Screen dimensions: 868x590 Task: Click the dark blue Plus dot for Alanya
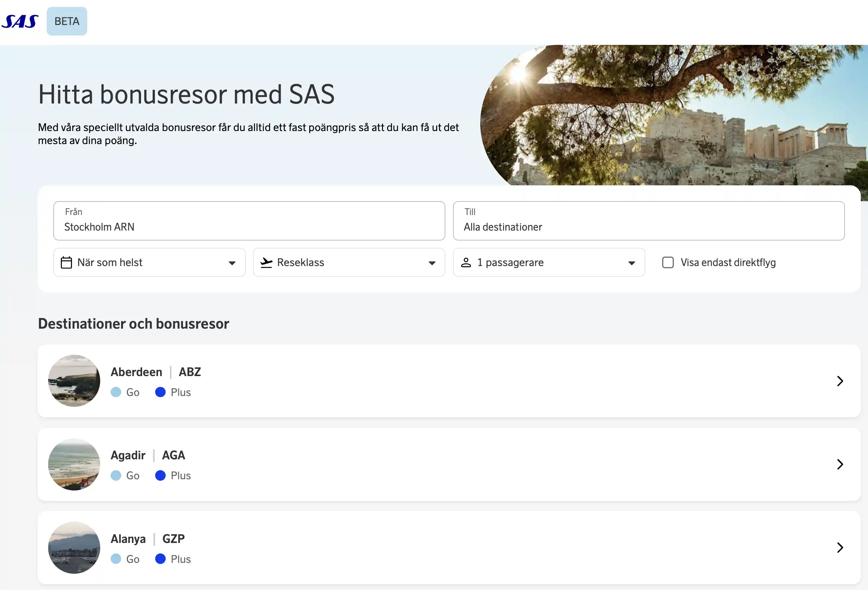click(x=160, y=559)
